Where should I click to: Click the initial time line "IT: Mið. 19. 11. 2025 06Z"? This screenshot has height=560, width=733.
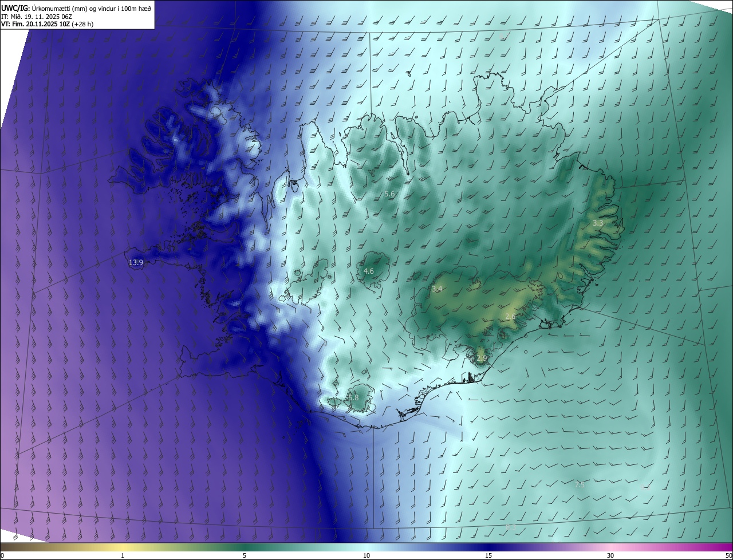pos(36,17)
